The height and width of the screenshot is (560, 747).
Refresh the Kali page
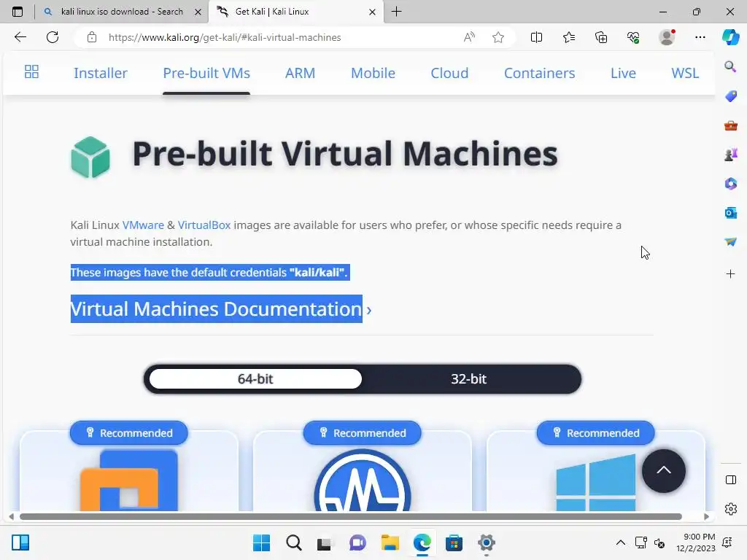pyautogui.click(x=53, y=37)
